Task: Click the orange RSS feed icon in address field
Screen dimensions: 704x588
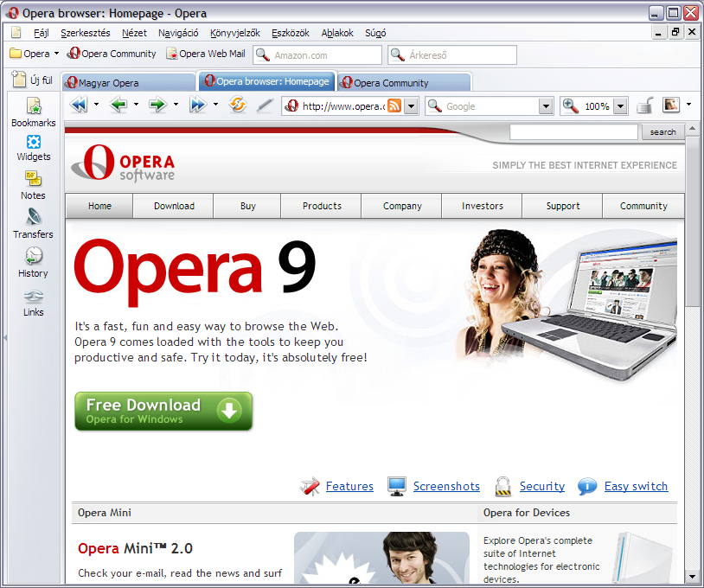Action: [394, 106]
